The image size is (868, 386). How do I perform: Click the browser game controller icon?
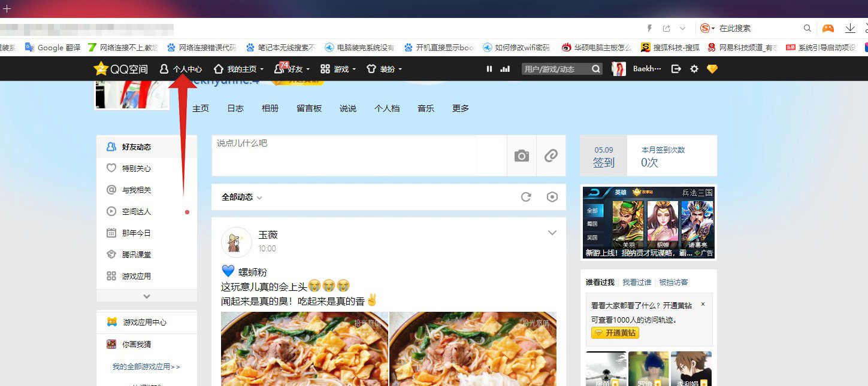(x=828, y=28)
